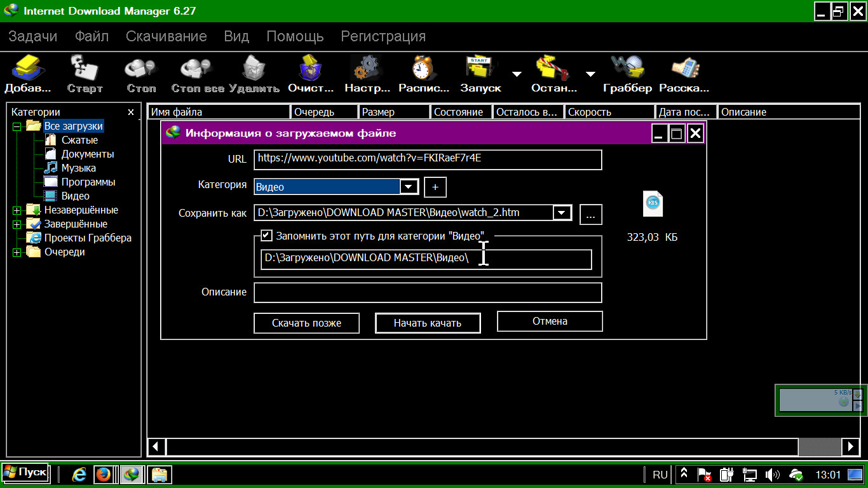
Task: Expand the Очереди tree node
Action: point(17,252)
